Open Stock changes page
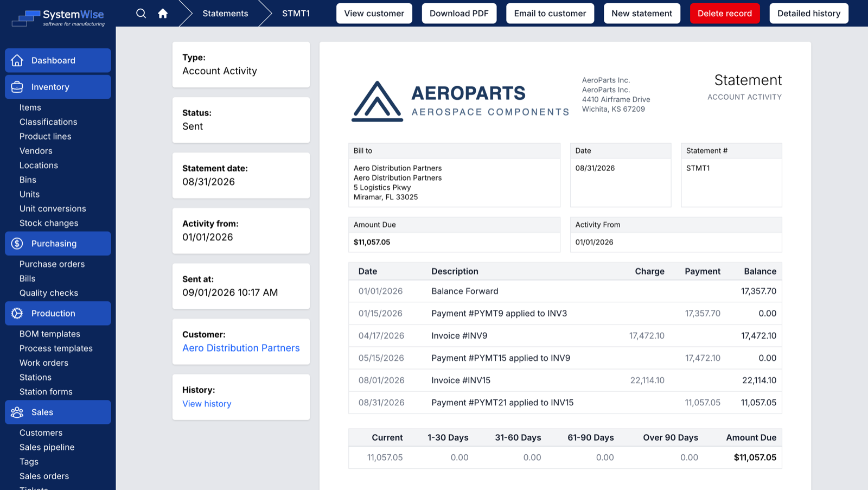Image resolution: width=868 pixels, height=490 pixels. [49, 223]
